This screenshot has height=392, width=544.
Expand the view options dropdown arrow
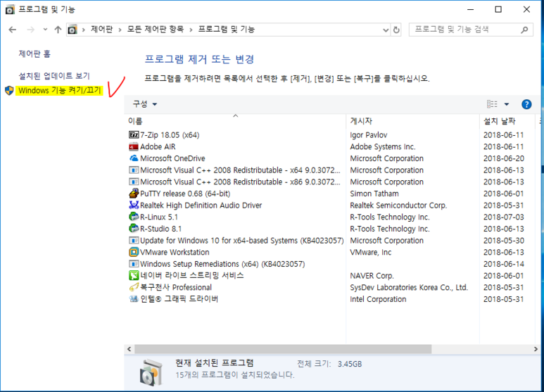pyautogui.click(x=507, y=104)
